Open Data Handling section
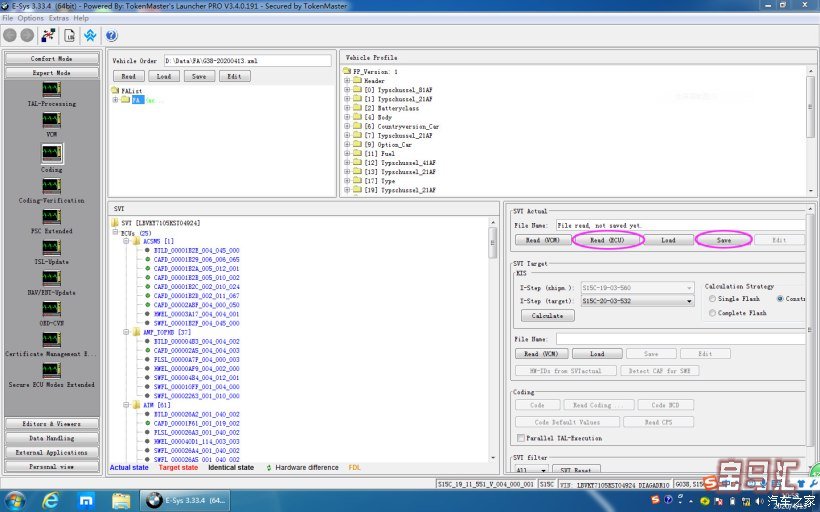Screen dimensions: 820x512 [x=51, y=438]
